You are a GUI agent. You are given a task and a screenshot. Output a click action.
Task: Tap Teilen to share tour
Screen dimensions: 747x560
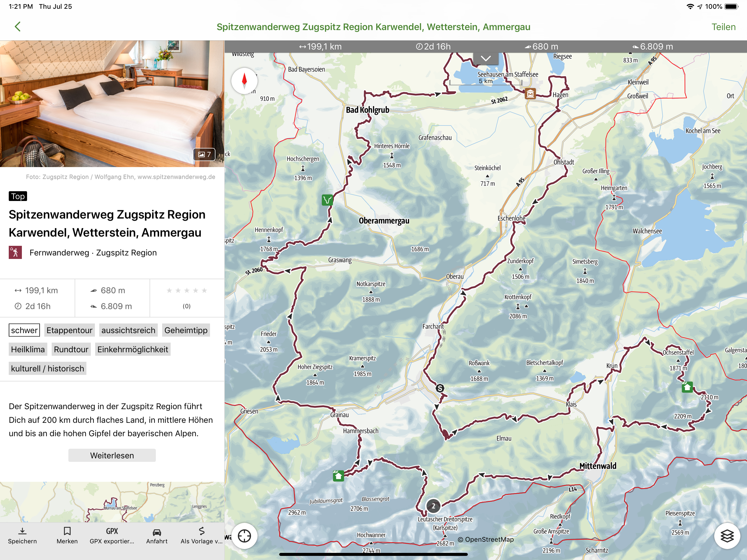(x=723, y=27)
